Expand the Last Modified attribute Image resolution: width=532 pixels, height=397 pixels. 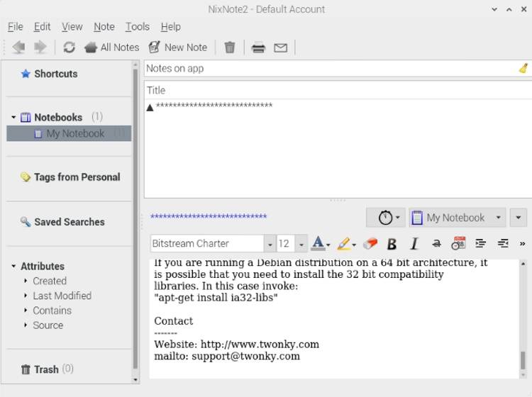26,296
